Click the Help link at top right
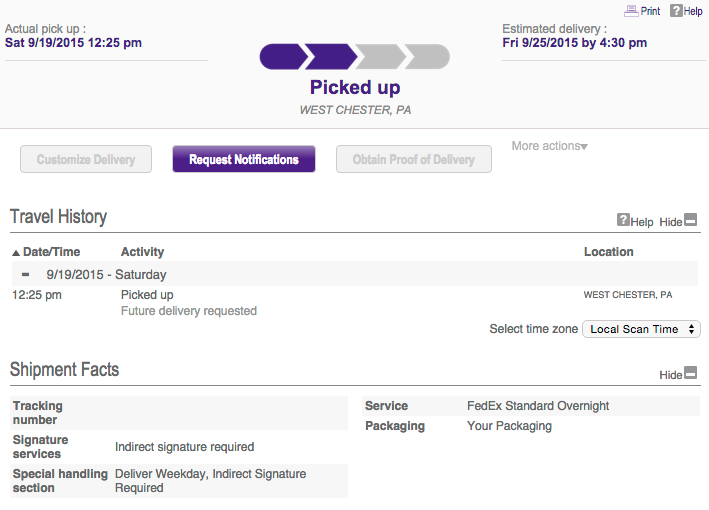709x510 pixels. click(693, 11)
